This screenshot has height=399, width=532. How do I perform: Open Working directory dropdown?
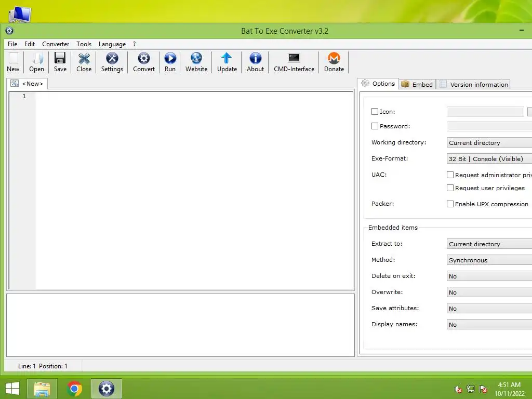[489, 143]
